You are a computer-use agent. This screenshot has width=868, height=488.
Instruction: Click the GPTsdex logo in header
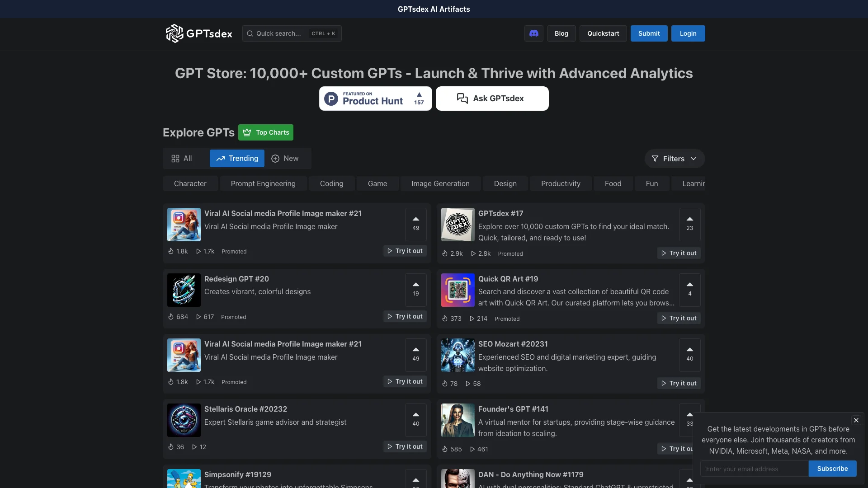pos(199,33)
